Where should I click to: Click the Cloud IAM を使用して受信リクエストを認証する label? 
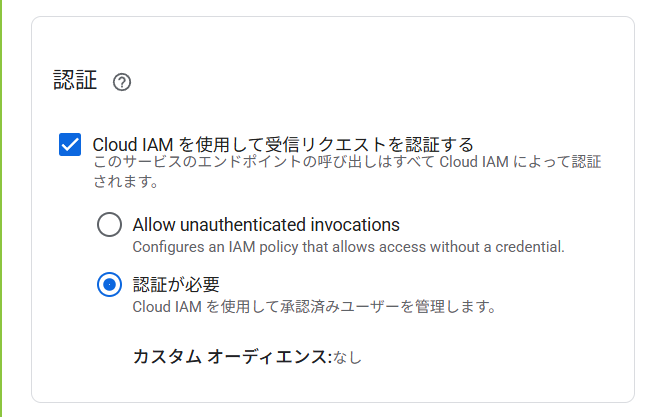click(283, 144)
